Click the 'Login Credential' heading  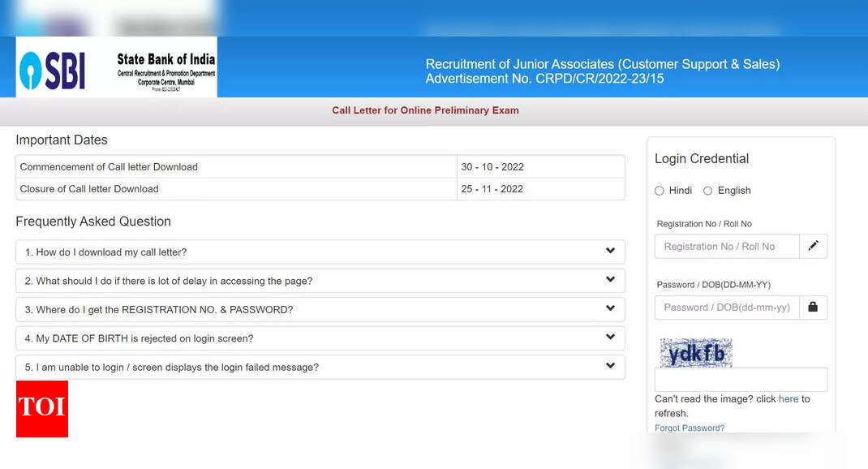[702, 159]
